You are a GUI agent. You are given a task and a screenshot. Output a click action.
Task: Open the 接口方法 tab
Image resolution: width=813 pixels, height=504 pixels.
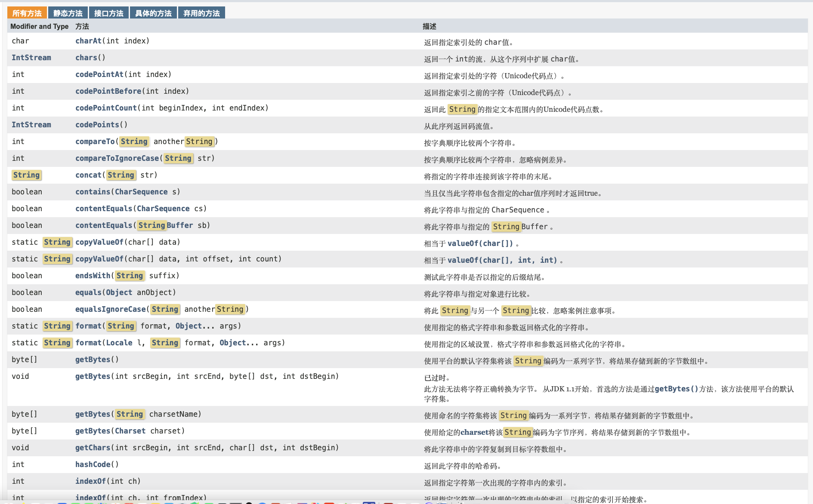point(109,13)
